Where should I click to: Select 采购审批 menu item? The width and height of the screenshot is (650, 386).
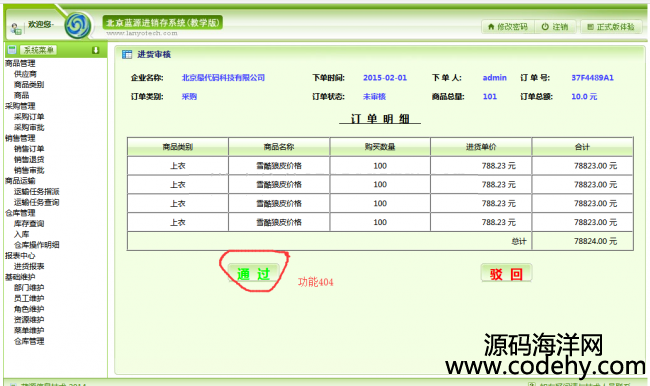tap(29, 127)
